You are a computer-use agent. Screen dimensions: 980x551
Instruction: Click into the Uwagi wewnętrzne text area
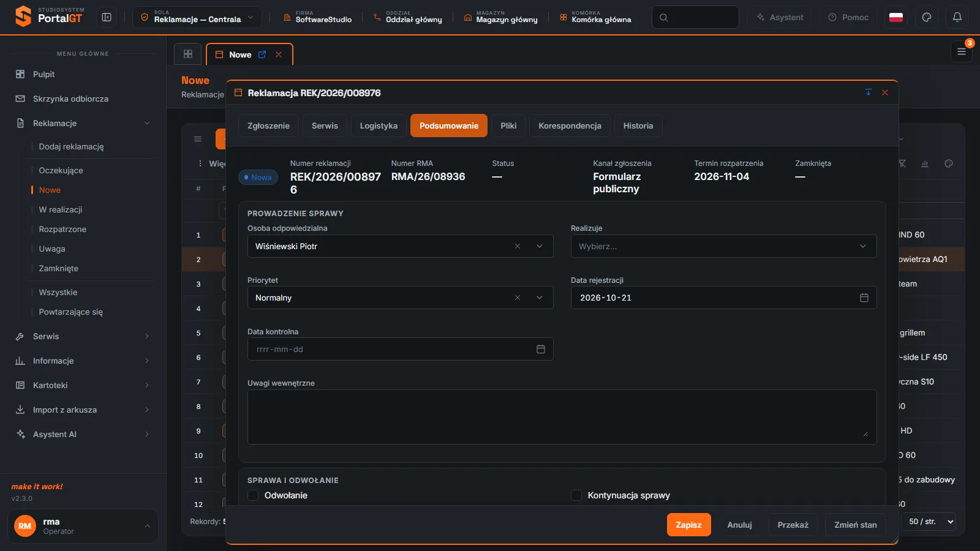click(562, 417)
